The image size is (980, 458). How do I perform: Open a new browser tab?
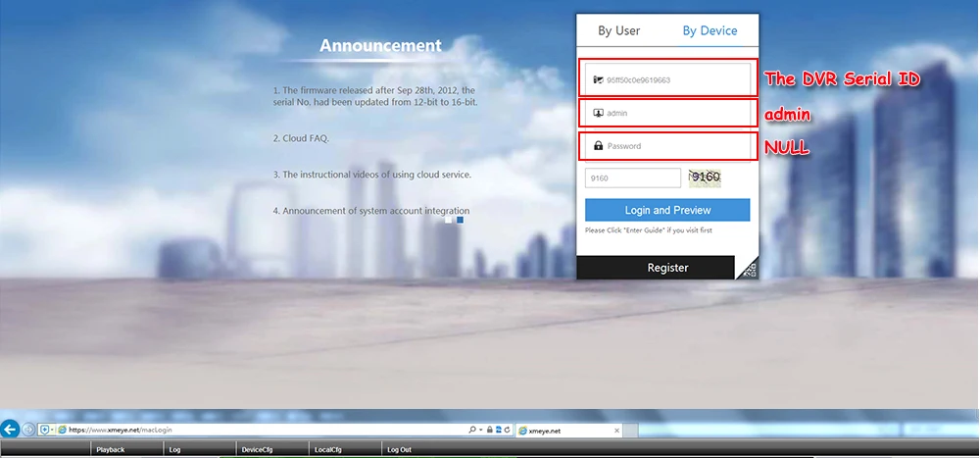tap(630, 431)
